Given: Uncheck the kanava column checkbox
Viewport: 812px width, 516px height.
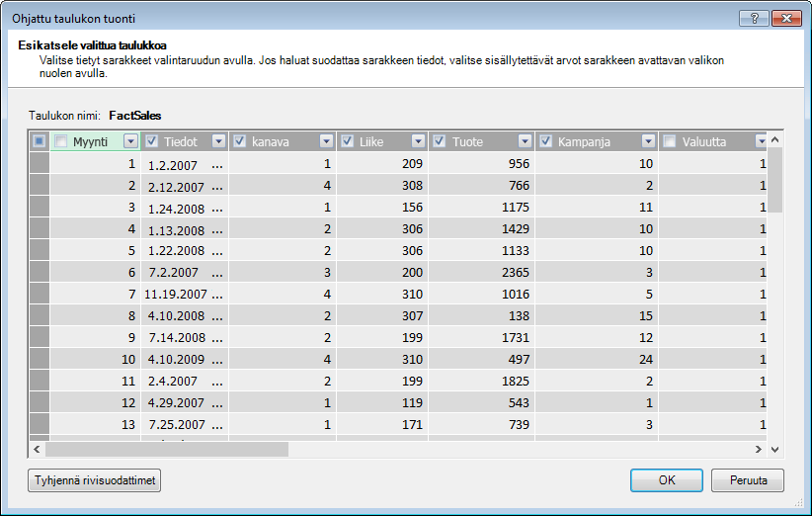Looking at the screenshot, I should pyautogui.click(x=239, y=141).
